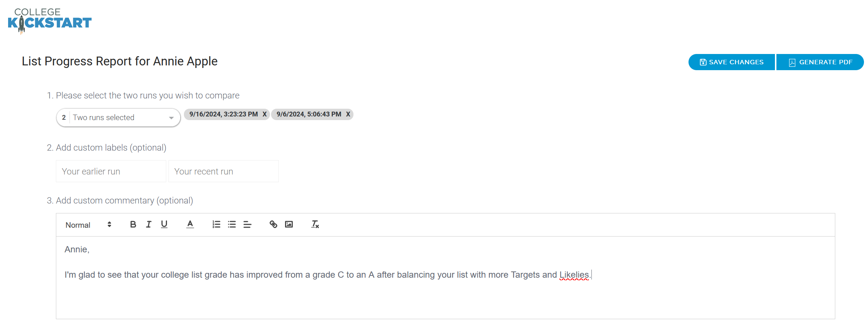Click the Generate PDF button
868x328 pixels.
click(820, 62)
